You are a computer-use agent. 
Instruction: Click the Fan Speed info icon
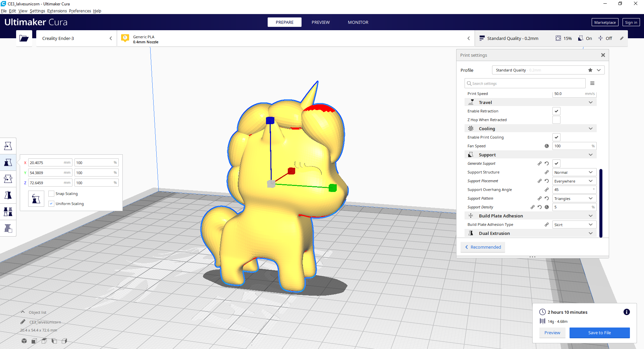547,146
